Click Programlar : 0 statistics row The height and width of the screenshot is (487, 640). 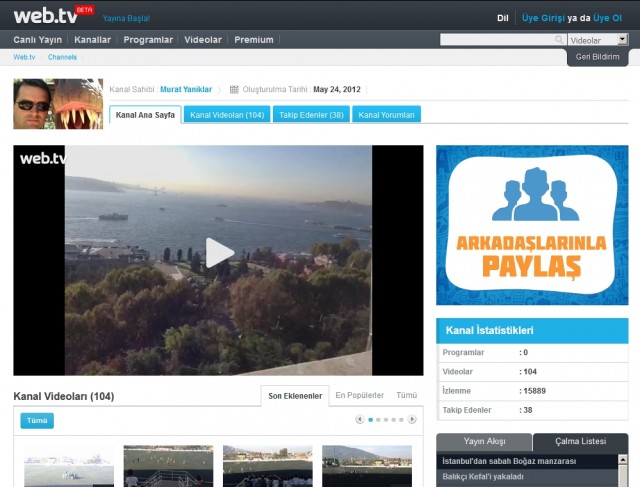point(532,352)
